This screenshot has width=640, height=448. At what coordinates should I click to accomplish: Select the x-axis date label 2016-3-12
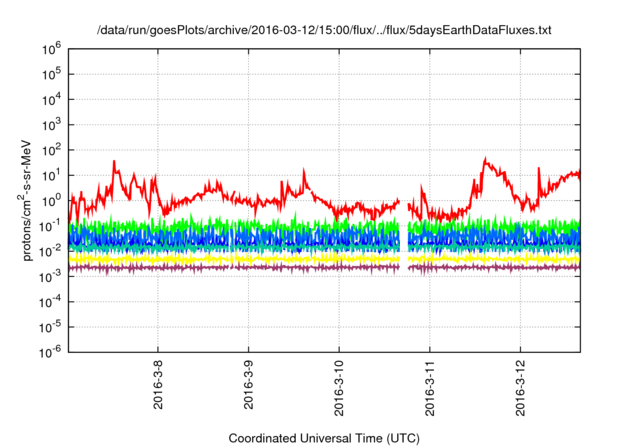520,388
